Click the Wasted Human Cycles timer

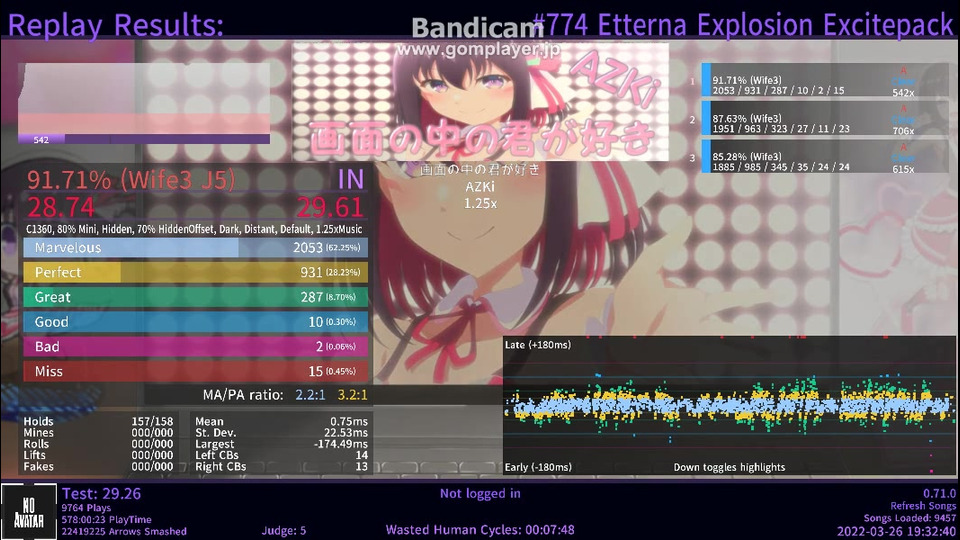coord(480,530)
